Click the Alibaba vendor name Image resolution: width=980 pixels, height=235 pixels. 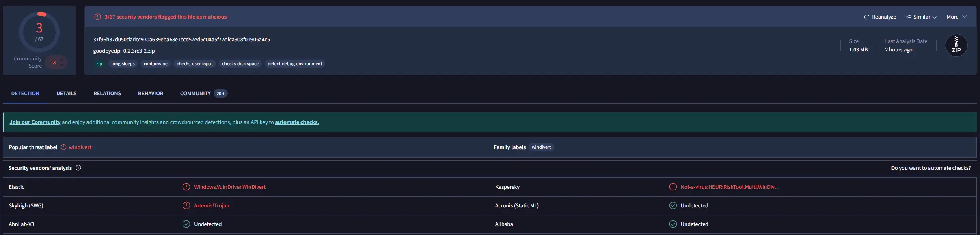point(504,224)
